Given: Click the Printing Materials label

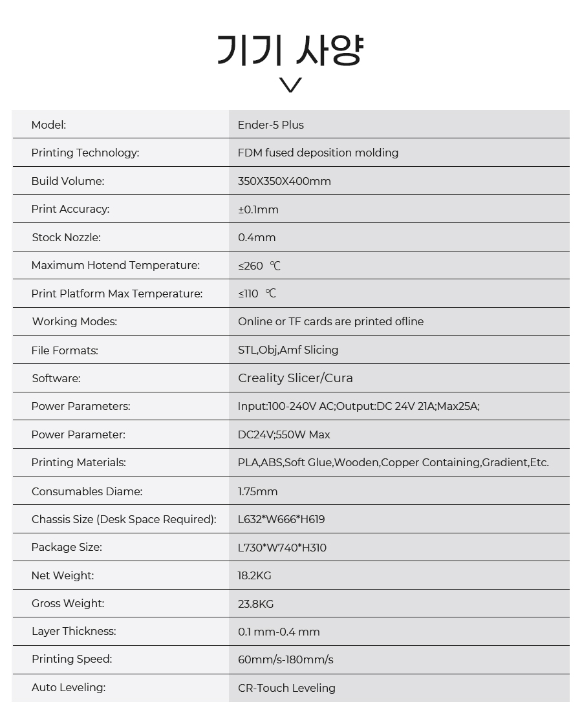Looking at the screenshot, I should [x=78, y=462].
